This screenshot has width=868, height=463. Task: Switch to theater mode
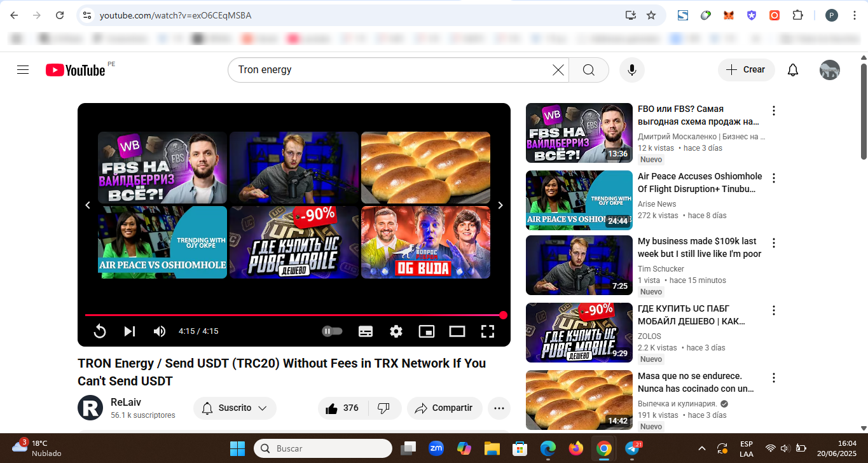point(457,331)
